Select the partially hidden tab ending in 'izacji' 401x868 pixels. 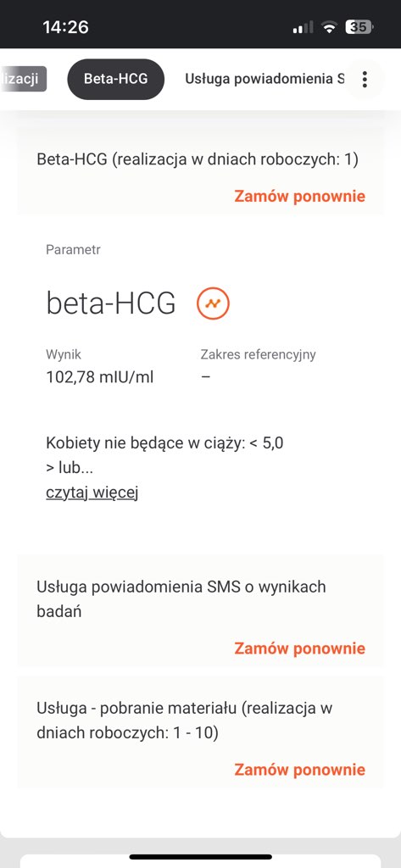click(23, 79)
